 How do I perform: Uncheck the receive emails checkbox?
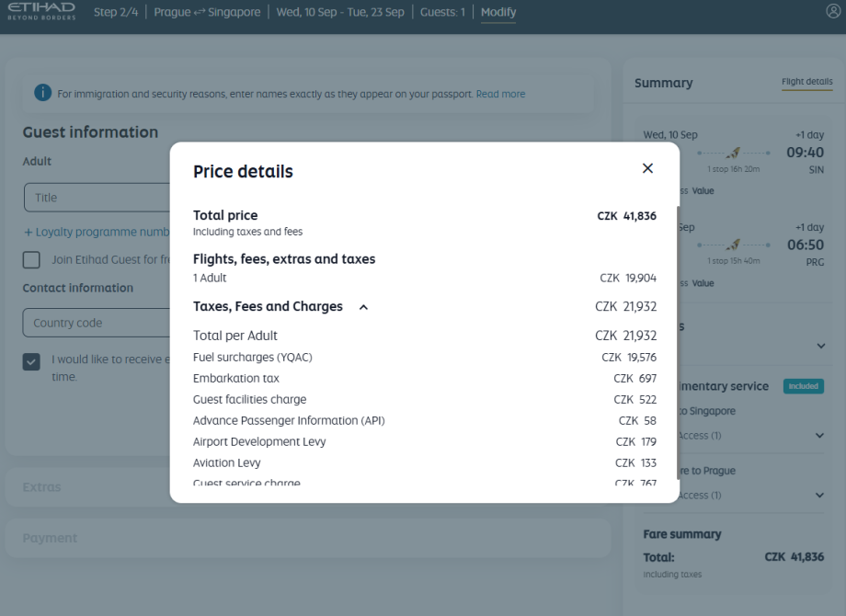click(31, 361)
